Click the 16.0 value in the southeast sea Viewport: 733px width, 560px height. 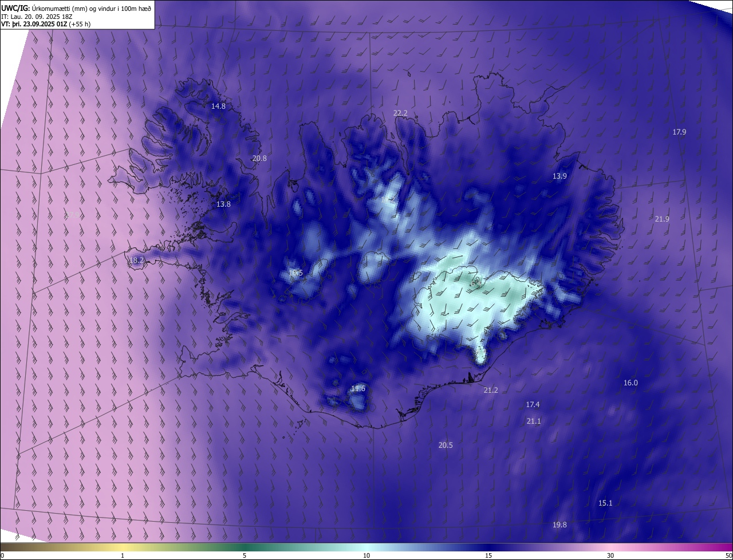coord(630,382)
